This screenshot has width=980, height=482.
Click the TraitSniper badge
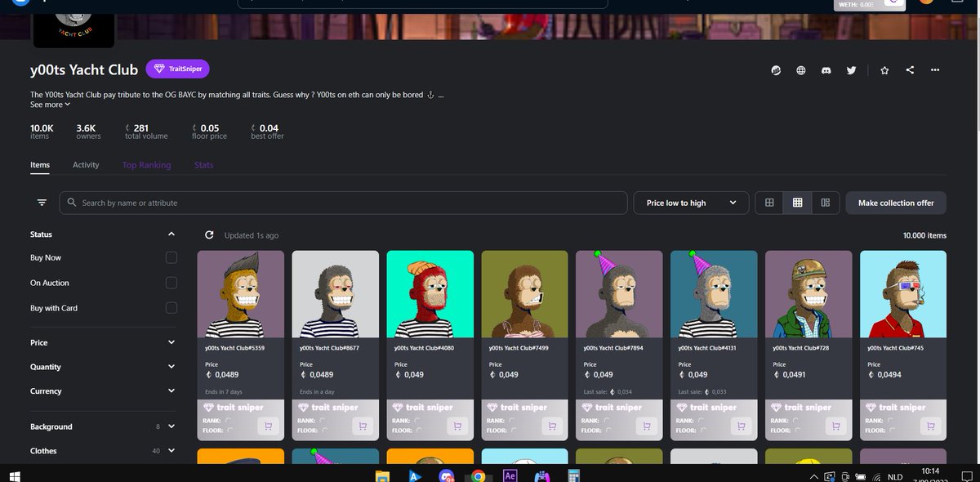click(178, 69)
